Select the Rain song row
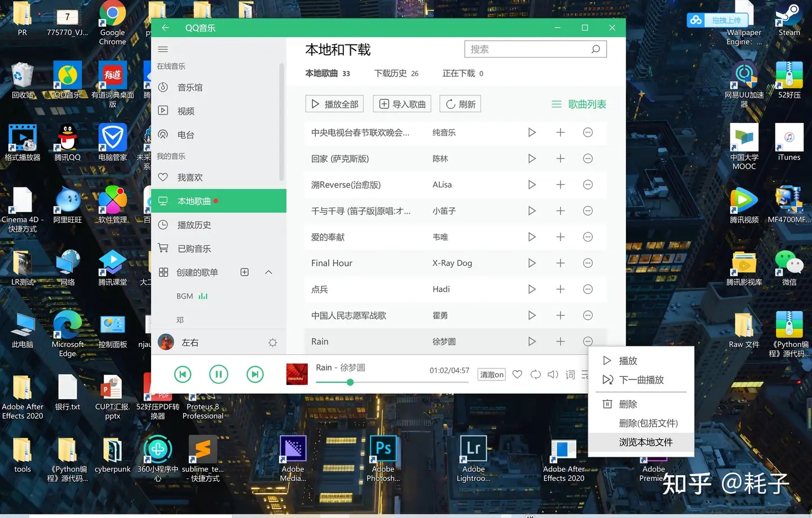The image size is (812, 518). [456, 341]
